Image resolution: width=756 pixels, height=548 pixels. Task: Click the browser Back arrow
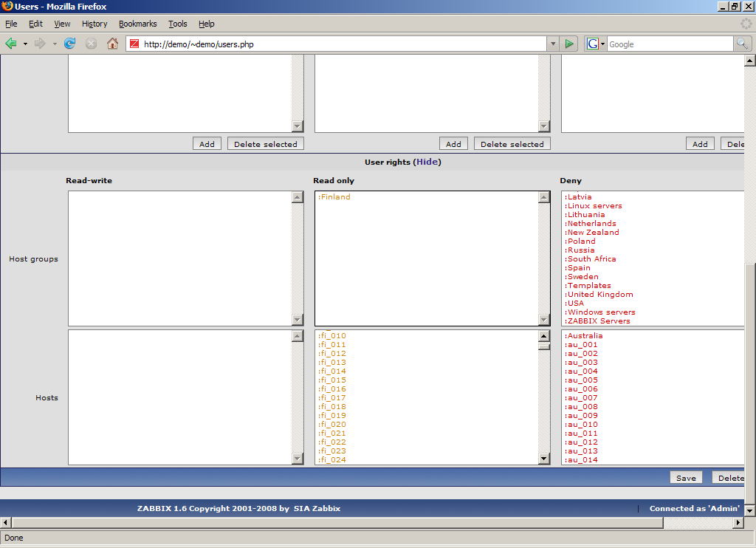10,44
